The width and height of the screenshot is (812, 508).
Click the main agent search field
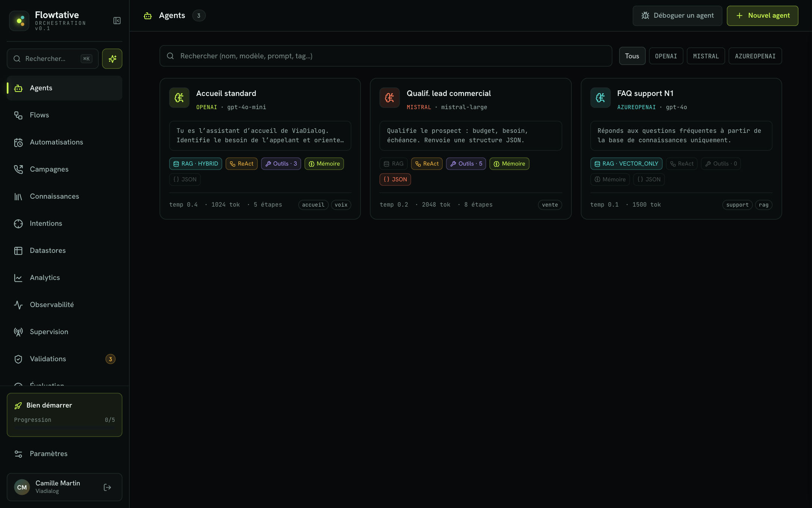click(386, 56)
